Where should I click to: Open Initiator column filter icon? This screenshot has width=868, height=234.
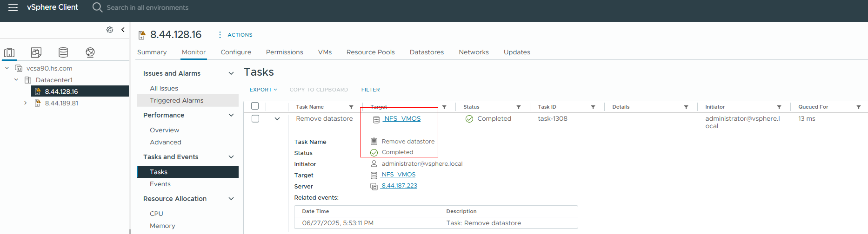tap(779, 107)
